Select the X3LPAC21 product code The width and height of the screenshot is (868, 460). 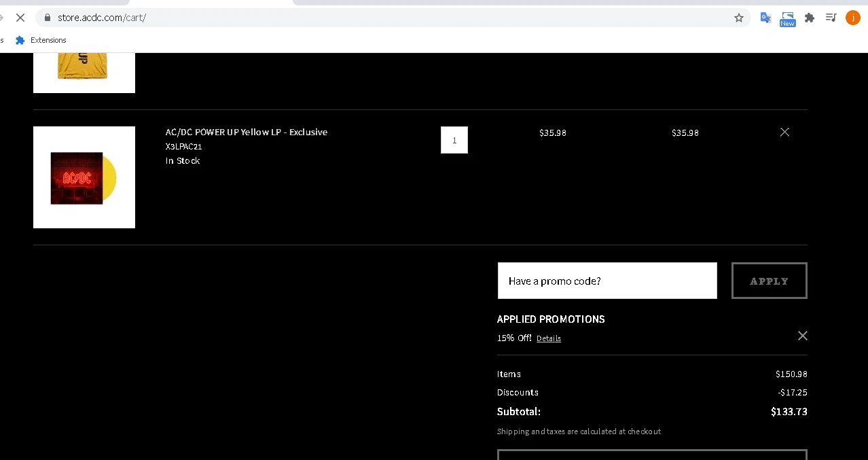pos(183,146)
